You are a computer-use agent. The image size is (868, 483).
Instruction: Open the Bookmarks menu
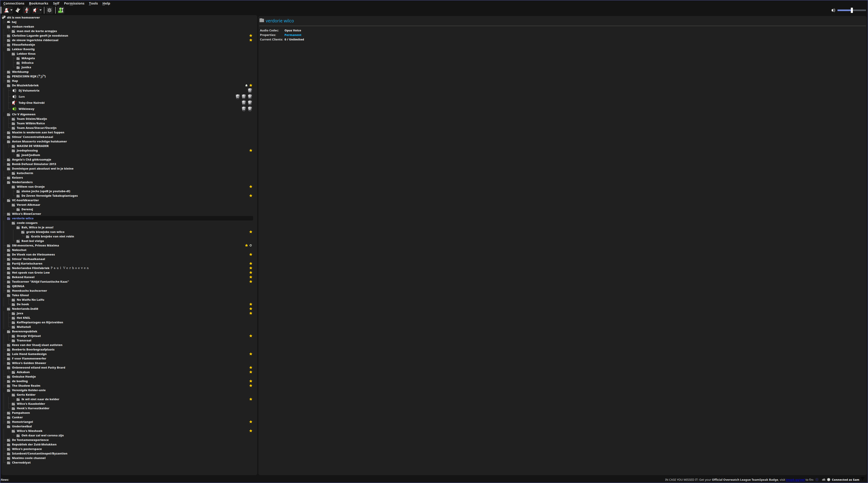[38, 3]
